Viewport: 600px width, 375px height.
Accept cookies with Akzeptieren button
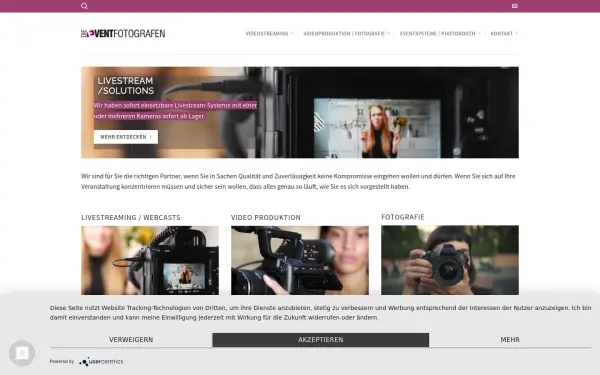pyautogui.click(x=321, y=340)
